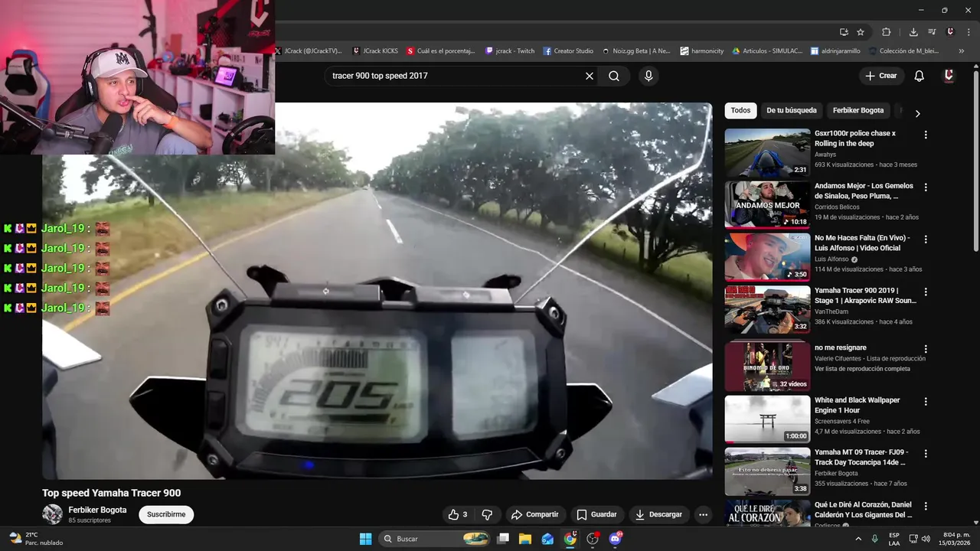The height and width of the screenshot is (551, 980).
Task: Click in the YouTube search field
Action: pyautogui.click(x=456, y=76)
